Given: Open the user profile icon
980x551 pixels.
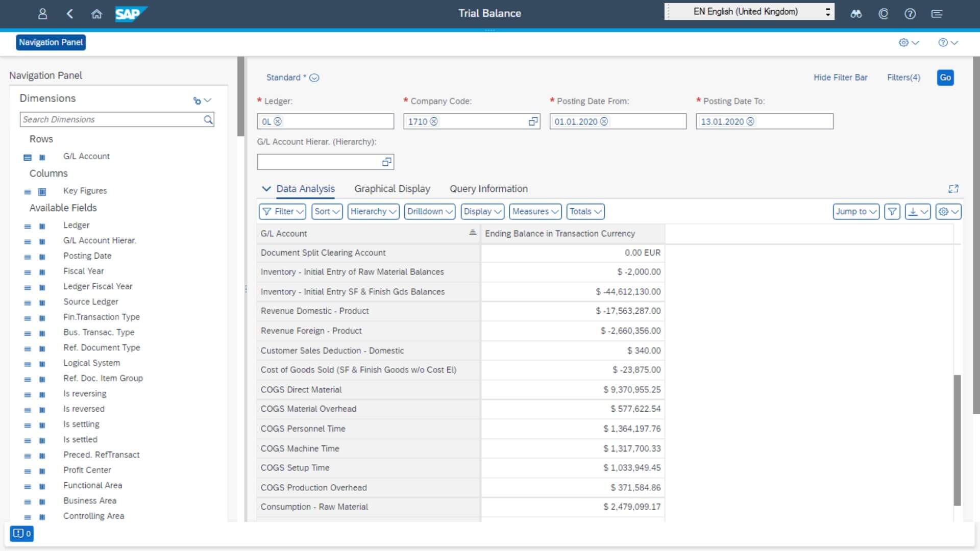Looking at the screenshot, I should click(43, 14).
